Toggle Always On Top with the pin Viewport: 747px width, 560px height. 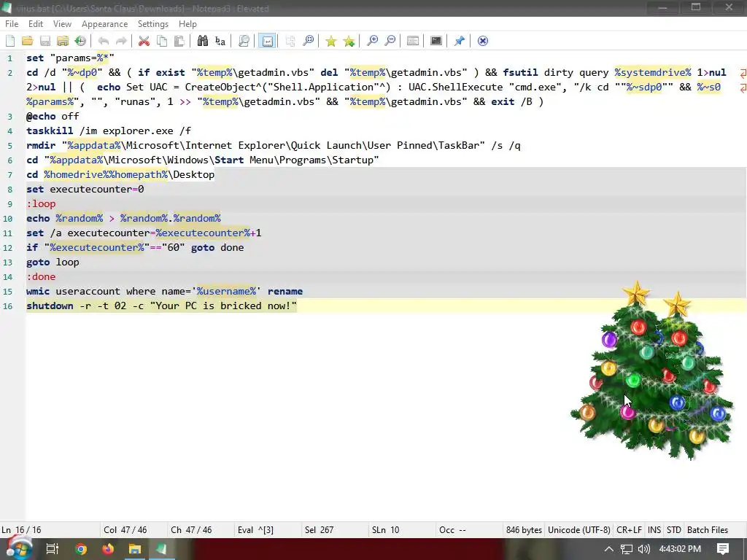(x=460, y=41)
